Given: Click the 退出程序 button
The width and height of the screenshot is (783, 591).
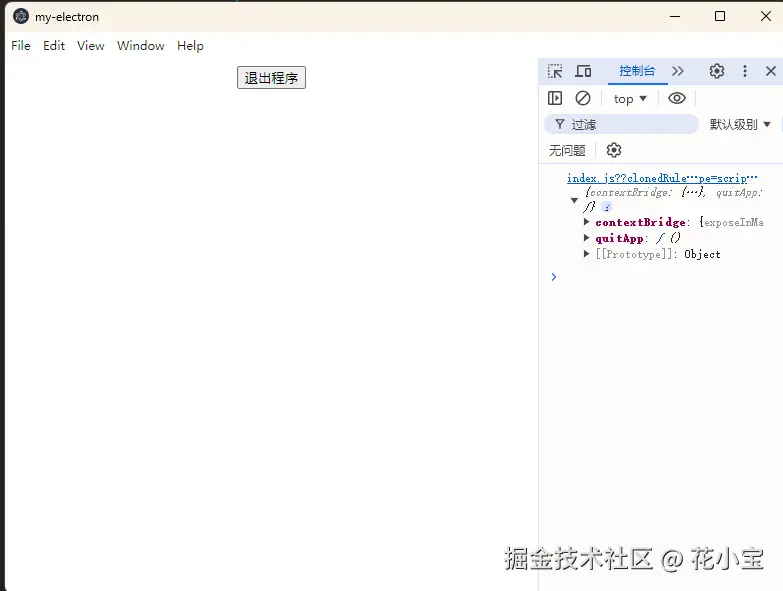Looking at the screenshot, I should click(271, 77).
